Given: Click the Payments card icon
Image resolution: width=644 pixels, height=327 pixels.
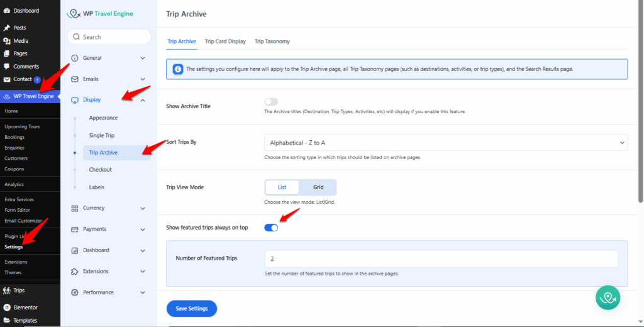Looking at the screenshot, I should [75, 229].
